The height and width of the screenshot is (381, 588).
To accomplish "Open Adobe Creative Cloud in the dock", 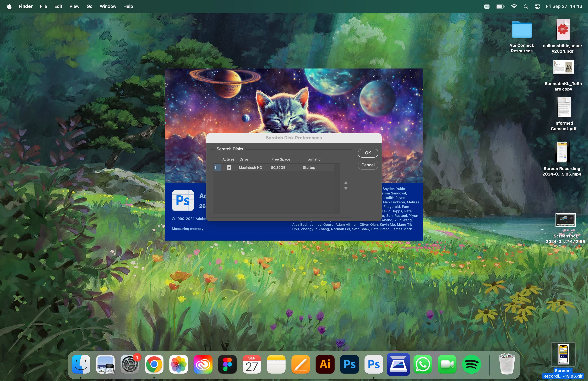I will (203, 364).
